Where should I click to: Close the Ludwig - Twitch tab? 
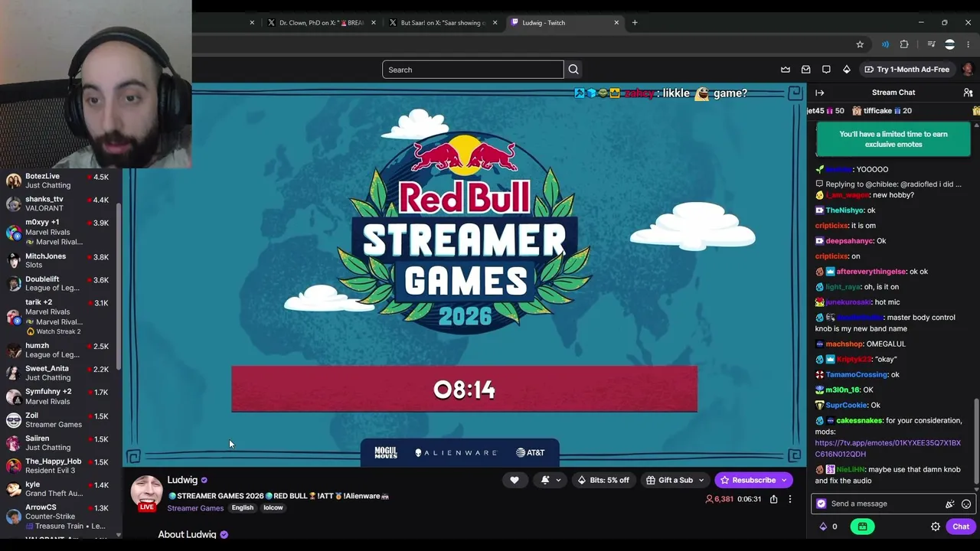tap(616, 23)
